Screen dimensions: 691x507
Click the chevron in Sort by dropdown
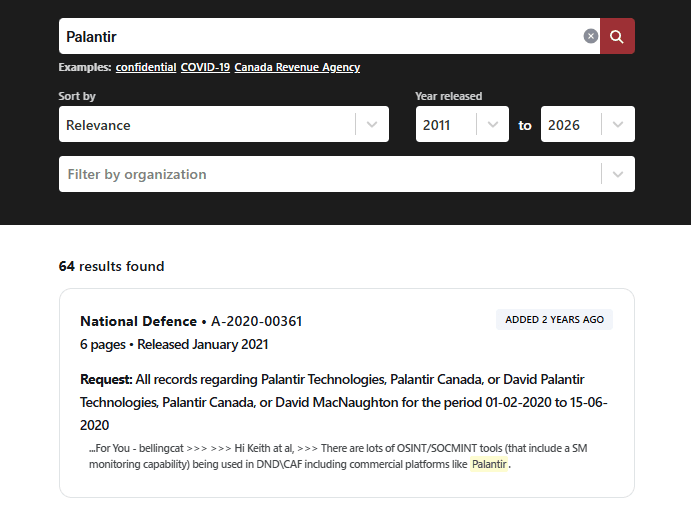tap(372, 124)
